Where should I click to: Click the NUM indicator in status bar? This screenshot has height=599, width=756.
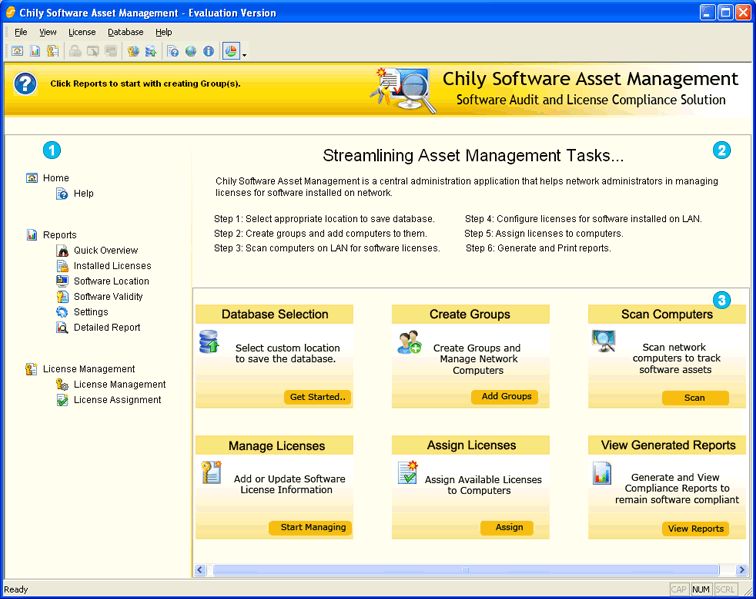coord(701,589)
